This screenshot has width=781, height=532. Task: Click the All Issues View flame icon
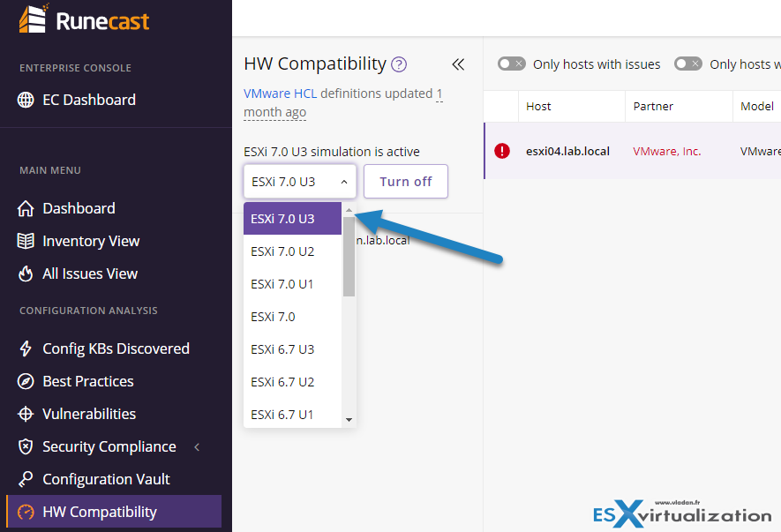coord(26,273)
